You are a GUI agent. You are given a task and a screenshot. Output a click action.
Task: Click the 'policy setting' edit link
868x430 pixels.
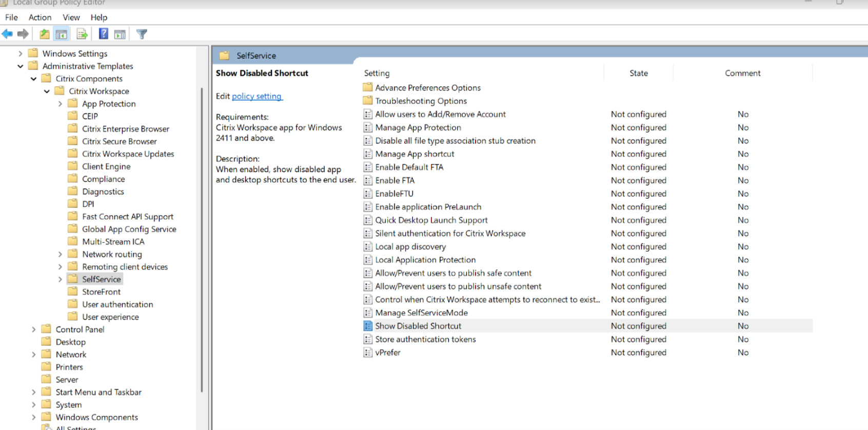pos(257,96)
